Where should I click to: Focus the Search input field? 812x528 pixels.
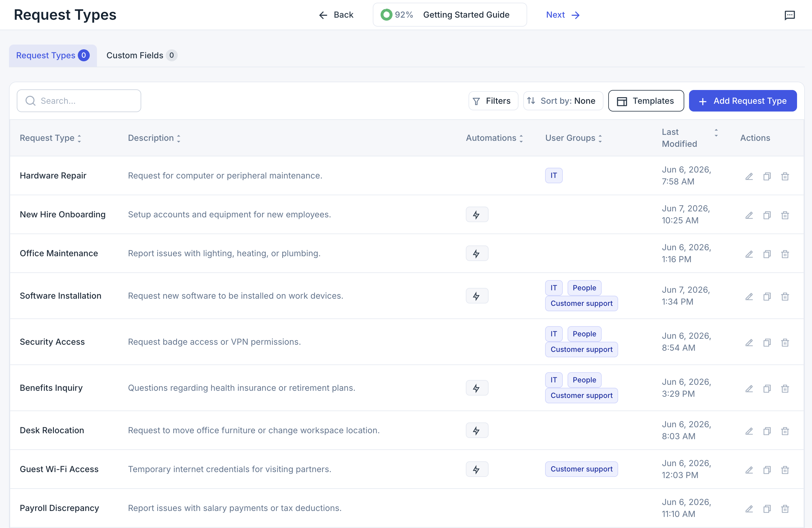click(x=79, y=101)
